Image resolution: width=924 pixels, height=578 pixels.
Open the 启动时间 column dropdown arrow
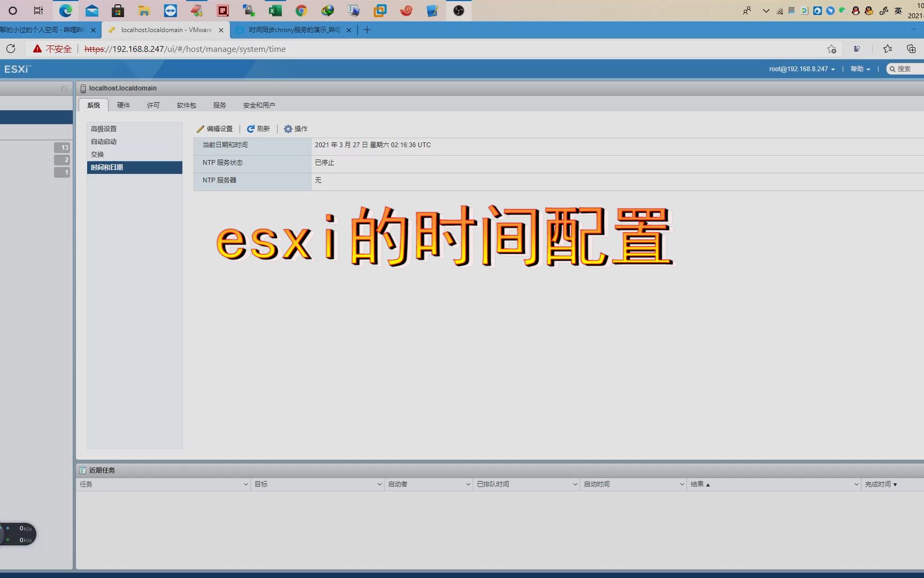pos(682,484)
